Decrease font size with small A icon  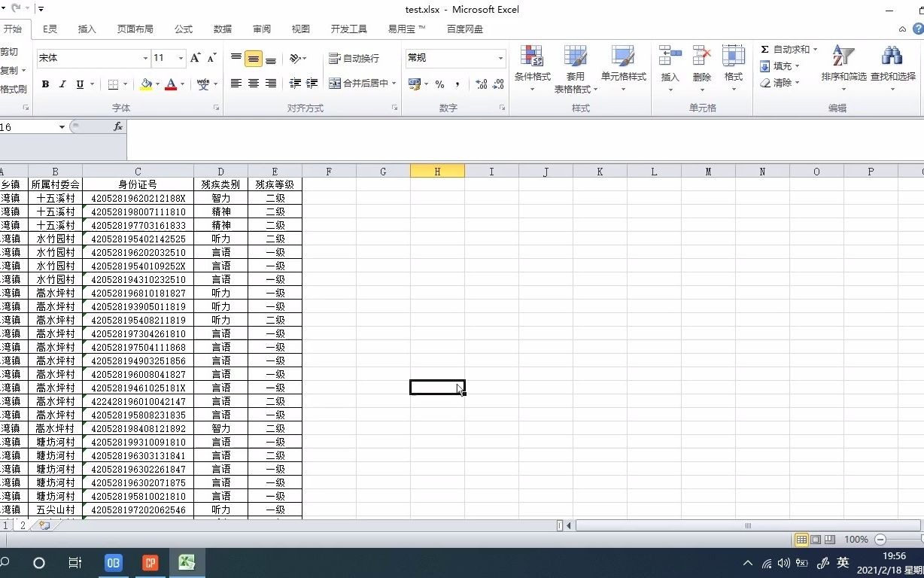(x=211, y=58)
